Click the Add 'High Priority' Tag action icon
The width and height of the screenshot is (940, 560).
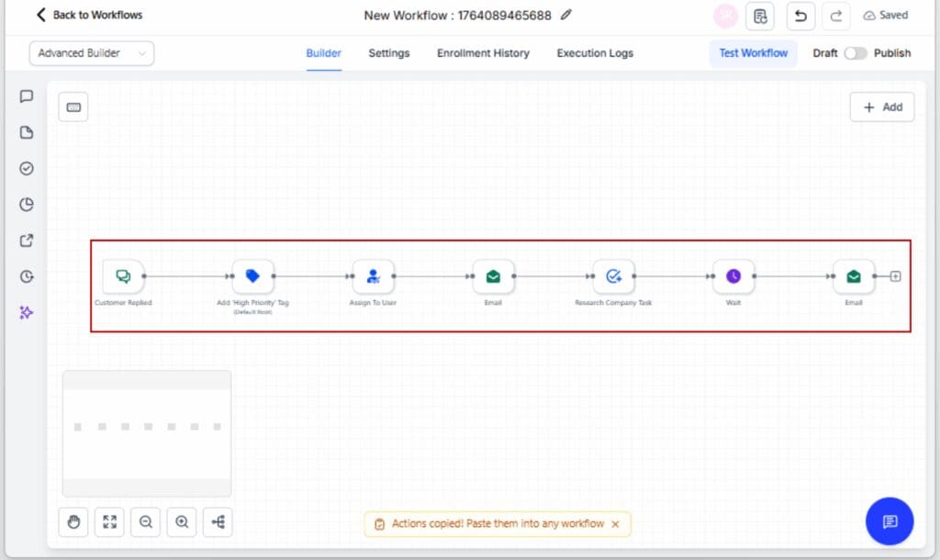pos(252,275)
